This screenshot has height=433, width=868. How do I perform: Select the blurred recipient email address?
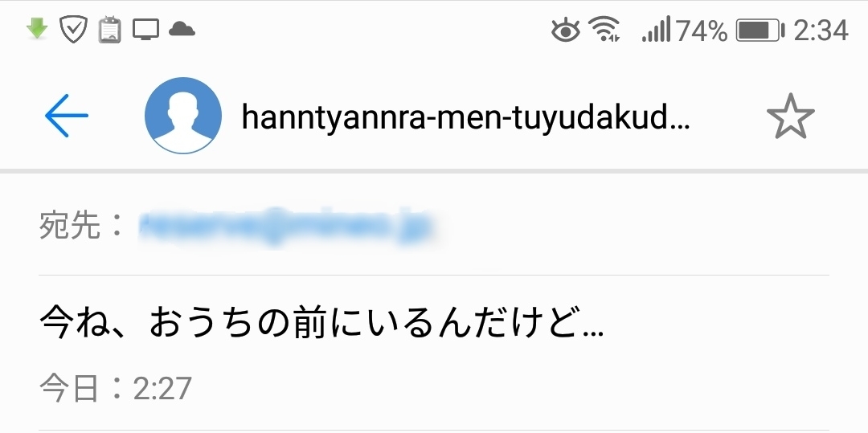pyautogui.click(x=286, y=227)
